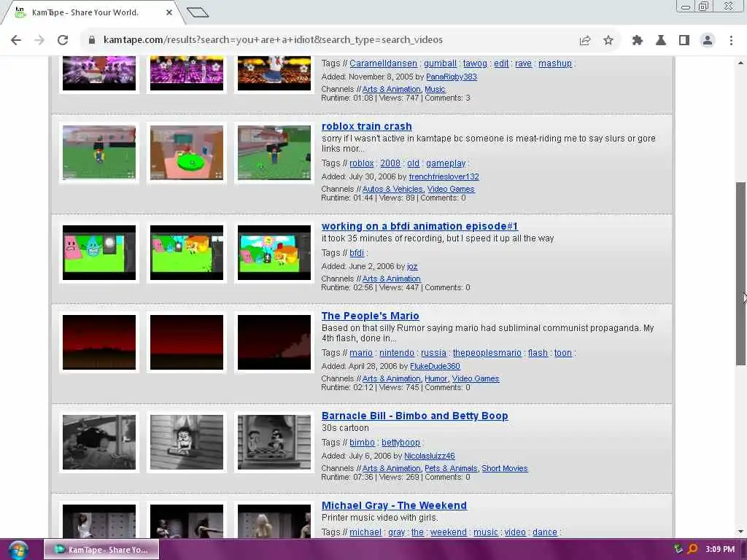Open a new tab with the new tab button
The image size is (747, 560).
coord(197,12)
